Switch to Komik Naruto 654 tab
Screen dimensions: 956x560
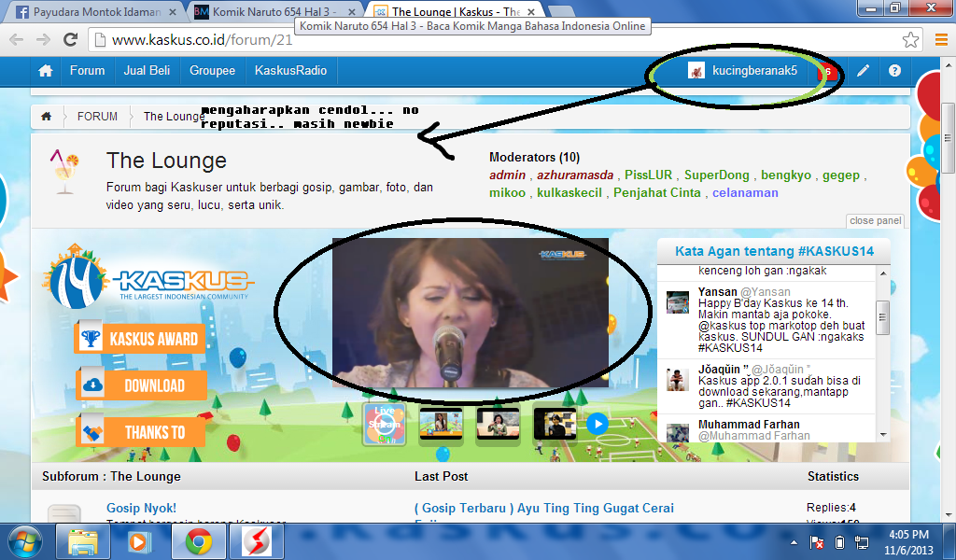(x=274, y=12)
